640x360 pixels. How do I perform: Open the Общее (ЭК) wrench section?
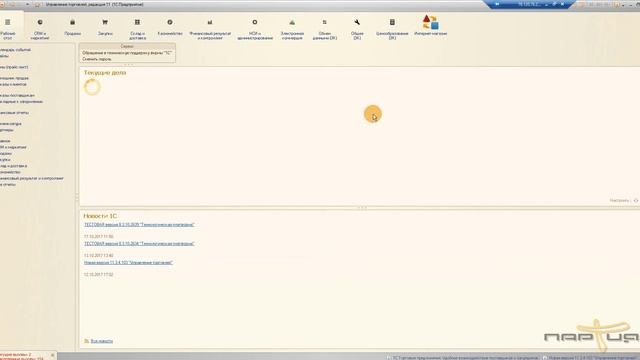(357, 29)
